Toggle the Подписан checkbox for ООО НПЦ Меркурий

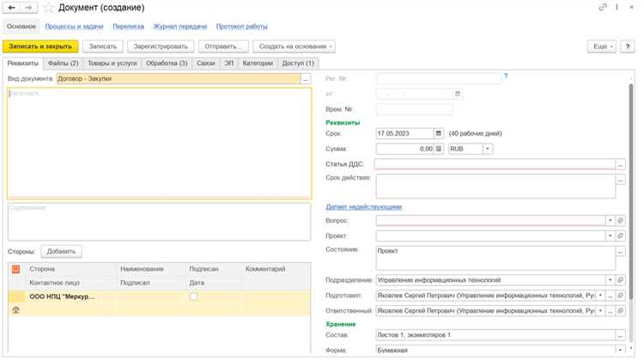(193, 296)
